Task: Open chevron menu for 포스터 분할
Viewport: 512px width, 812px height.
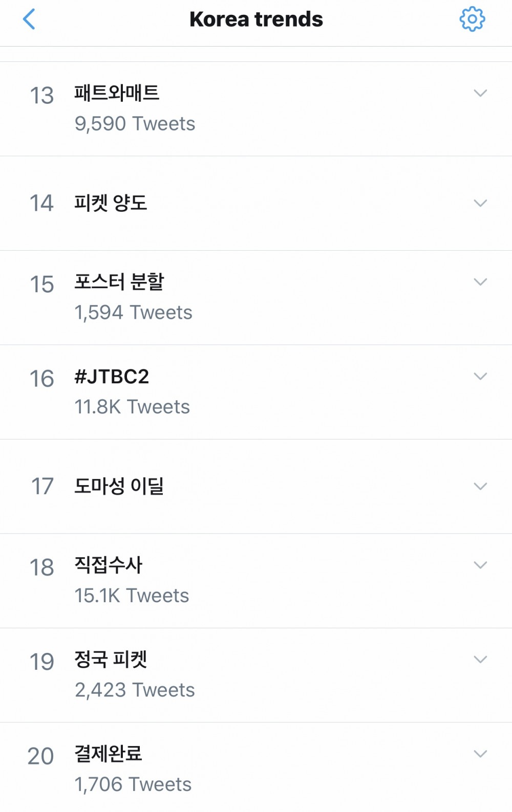Action: (480, 282)
